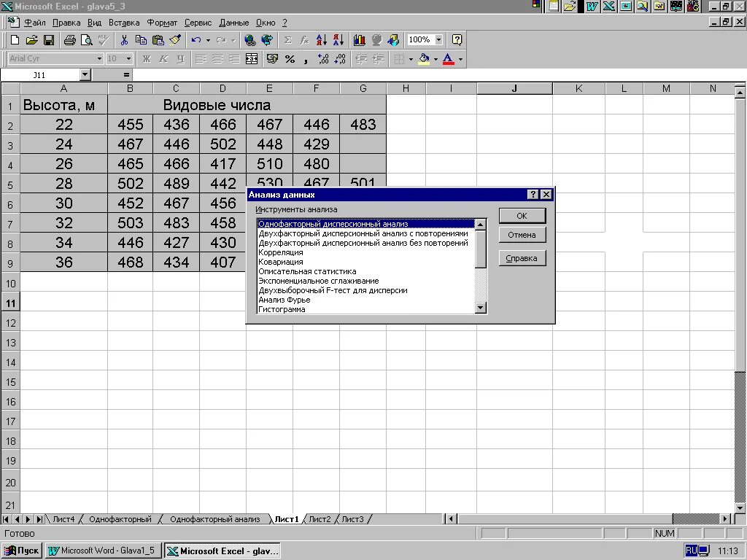
Task: Click the dialog's question mark button
Action: click(x=533, y=194)
